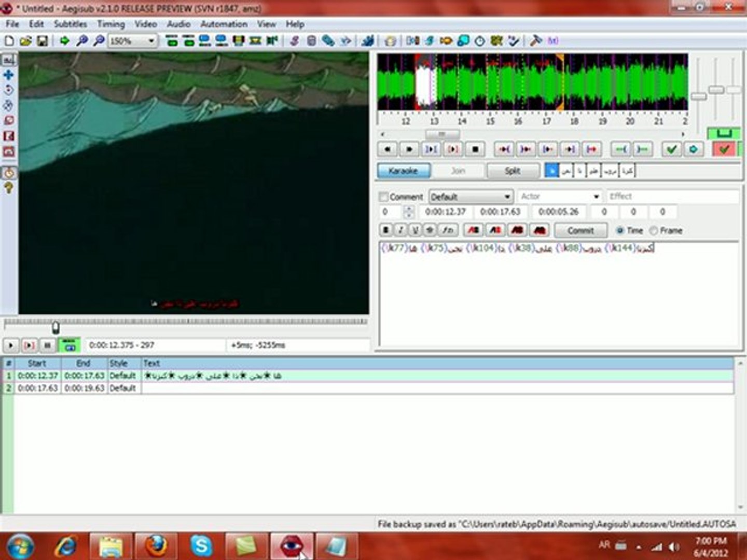Click the video seek bar slider handle

(56, 327)
